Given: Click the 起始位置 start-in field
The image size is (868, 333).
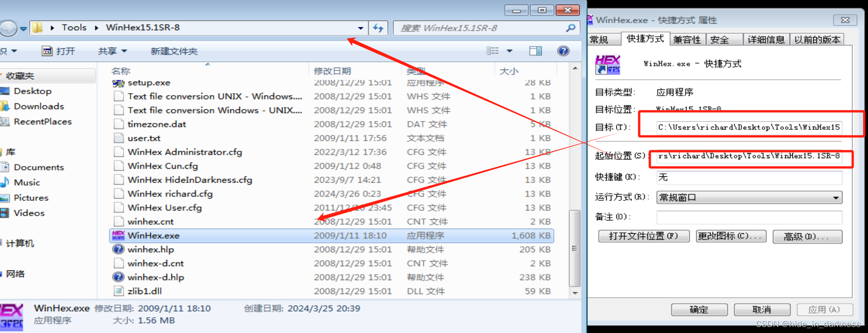Looking at the screenshot, I should pos(749,156).
